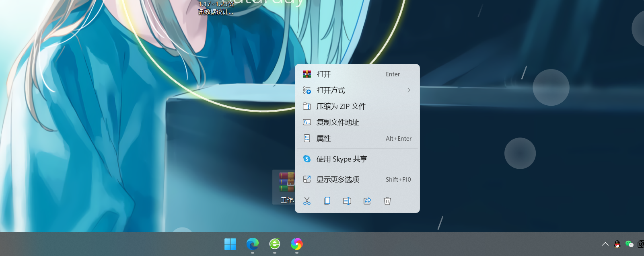The width and height of the screenshot is (644, 256).
Task: Choose 打开方式 (Open with) entry
Action: click(357, 90)
